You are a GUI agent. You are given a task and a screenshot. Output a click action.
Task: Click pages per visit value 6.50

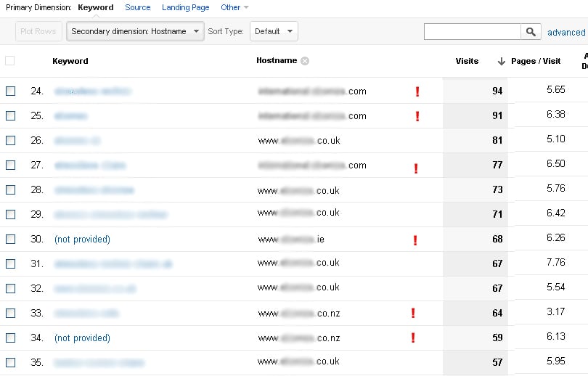click(556, 164)
